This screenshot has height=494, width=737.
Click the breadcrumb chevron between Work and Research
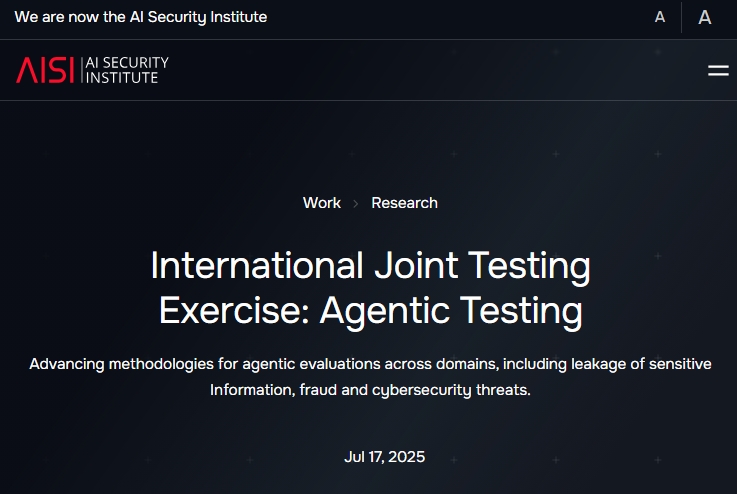[x=356, y=204]
